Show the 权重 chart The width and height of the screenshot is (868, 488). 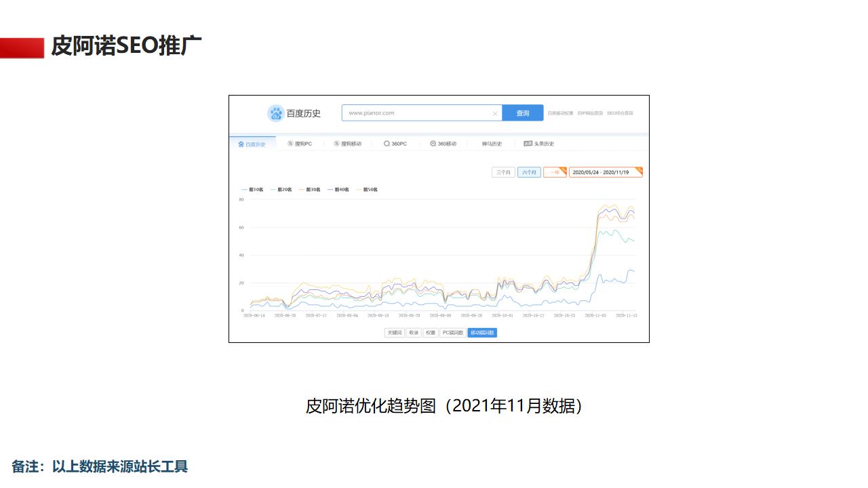pyautogui.click(x=431, y=333)
